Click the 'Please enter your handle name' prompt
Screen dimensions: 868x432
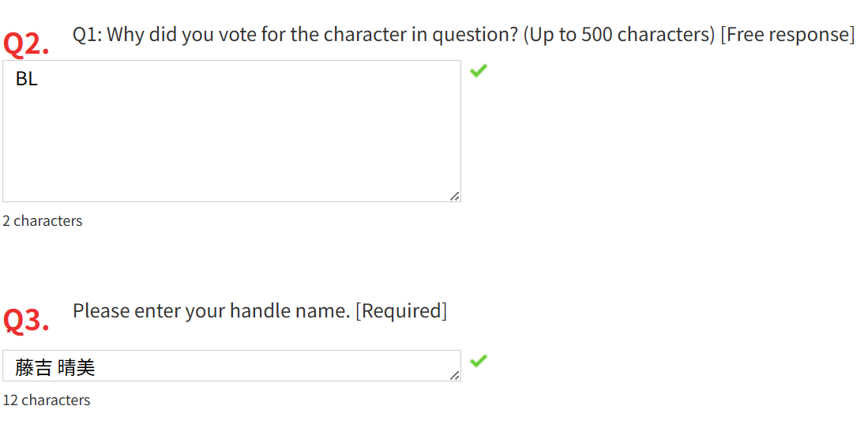pos(211,311)
